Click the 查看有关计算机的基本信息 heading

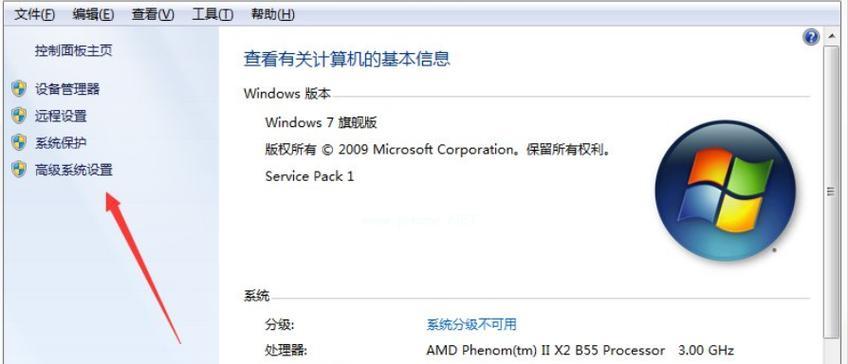(347, 58)
